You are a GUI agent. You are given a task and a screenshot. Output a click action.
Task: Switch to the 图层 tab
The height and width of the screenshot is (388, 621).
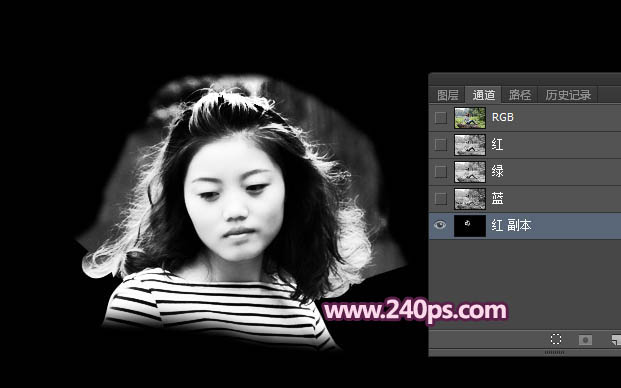click(x=448, y=95)
